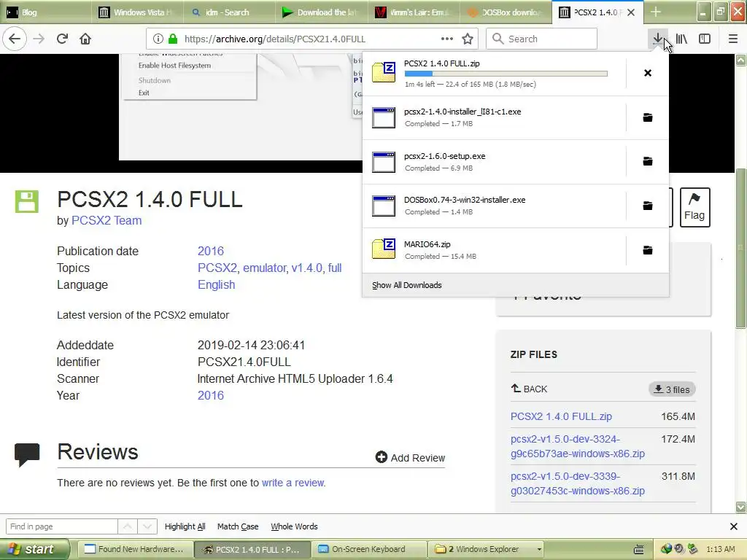Show the sidebars toolbar icon
This screenshot has width=747, height=560.
(705, 39)
